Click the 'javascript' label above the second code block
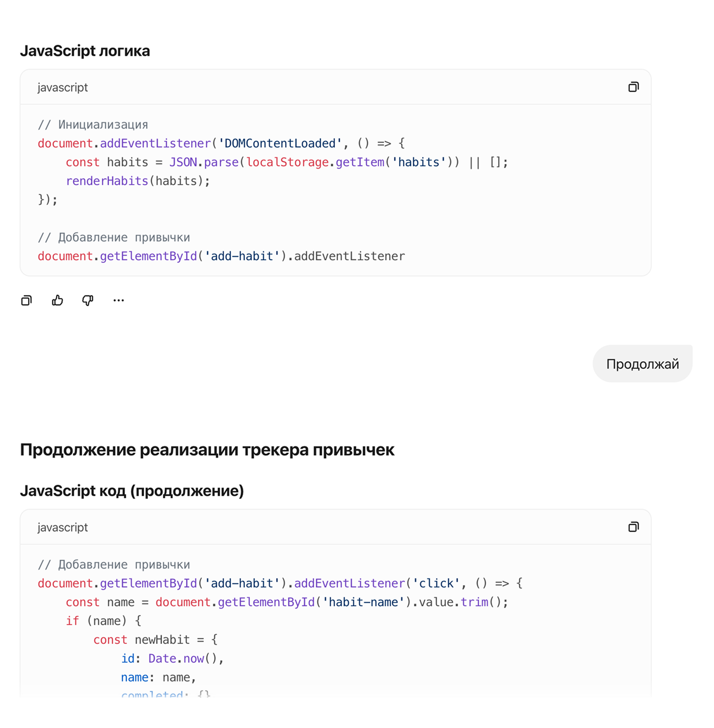This screenshot has width=714, height=728. point(62,527)
